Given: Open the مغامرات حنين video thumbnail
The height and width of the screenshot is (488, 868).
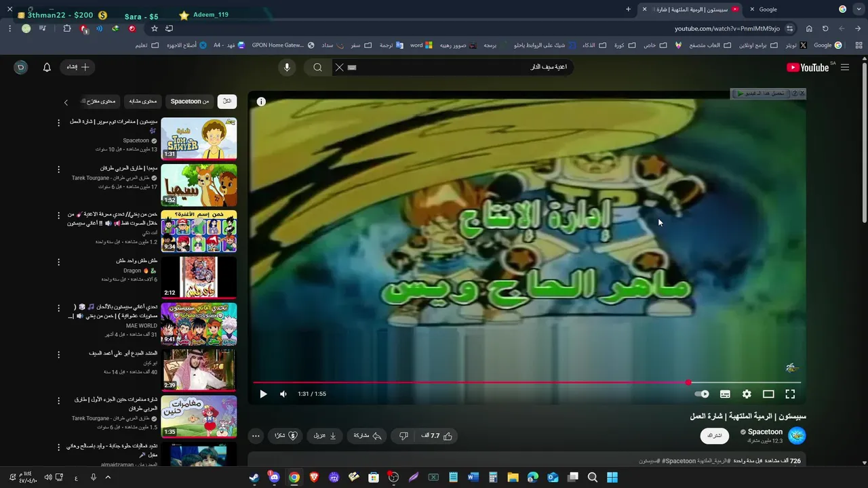Looking at the screenshot, I should click(x=199, y=416).
